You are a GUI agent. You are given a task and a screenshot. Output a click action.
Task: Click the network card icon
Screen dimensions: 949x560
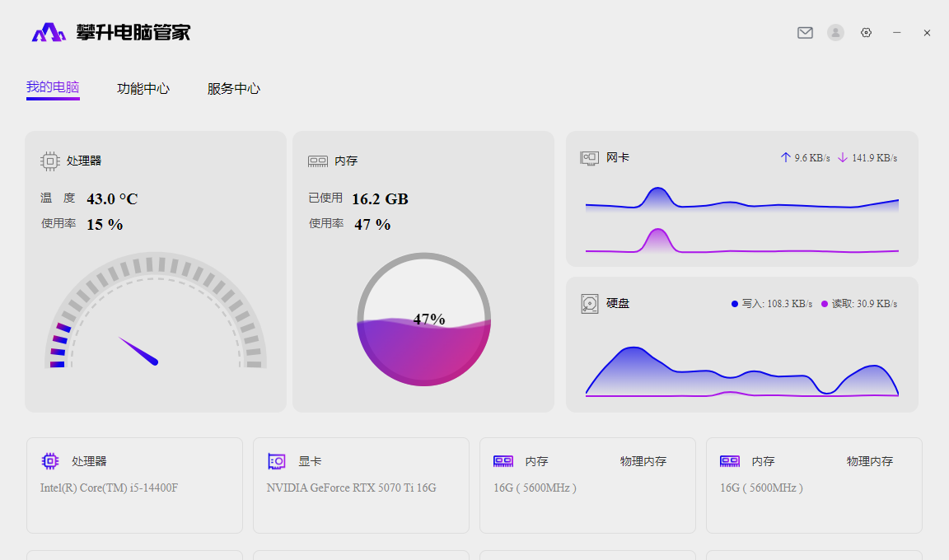(589, 157)
